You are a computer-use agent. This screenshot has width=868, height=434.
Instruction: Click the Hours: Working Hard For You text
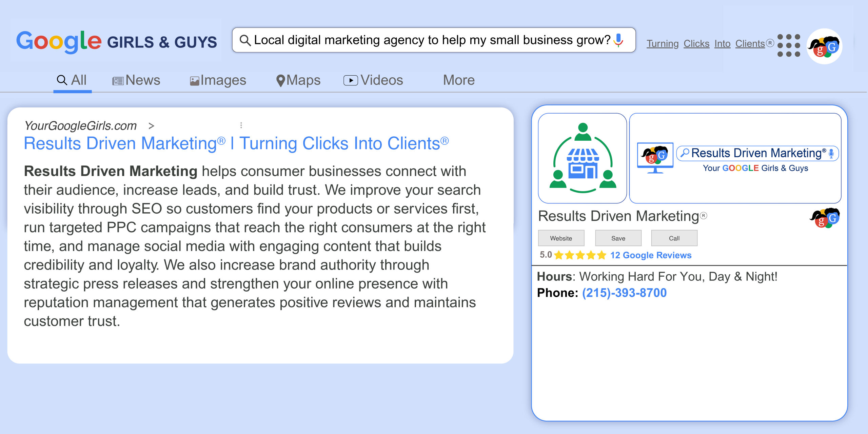click(657, 276)
